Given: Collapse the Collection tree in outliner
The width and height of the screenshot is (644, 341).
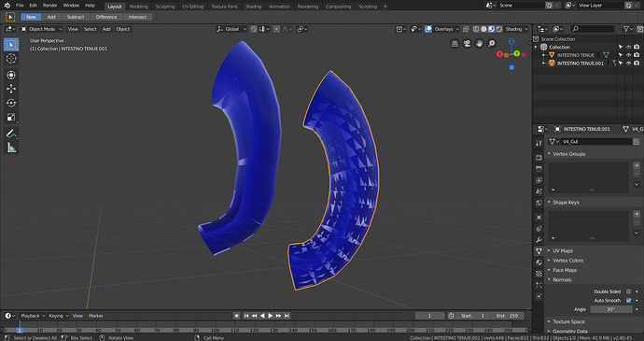Looking at the screenshot, I should pyautogui.click(x=536, y=48).
